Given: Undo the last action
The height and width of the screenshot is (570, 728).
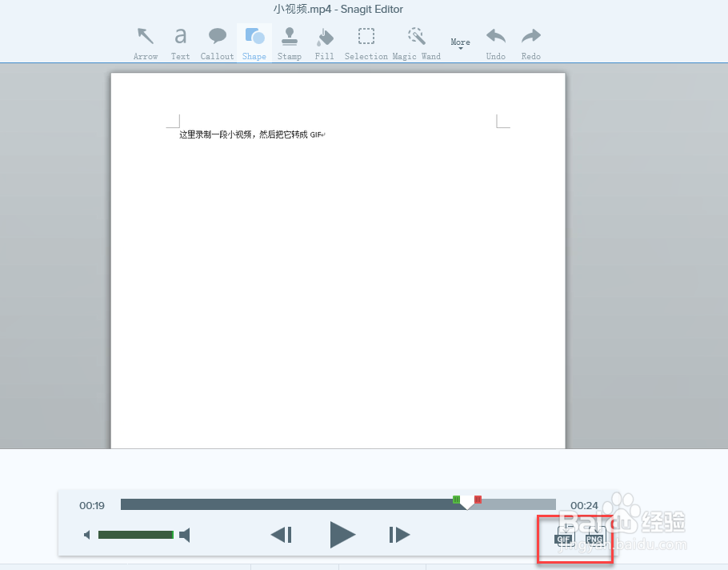Looking at the screenshot, I should coord(496,44).
